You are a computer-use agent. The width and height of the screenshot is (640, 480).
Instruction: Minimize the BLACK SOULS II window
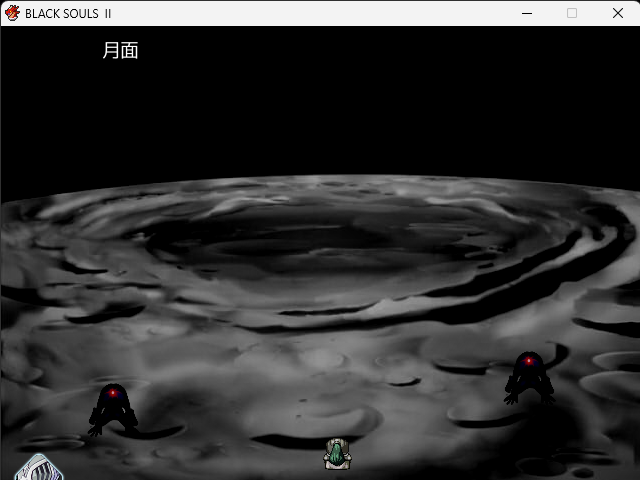pyautogui.click(x=526, y=13)
